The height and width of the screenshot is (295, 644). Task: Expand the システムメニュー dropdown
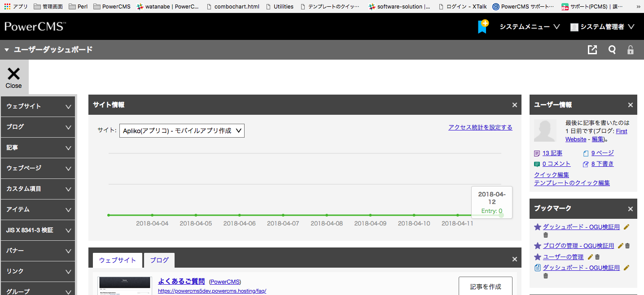click(530, 27)
